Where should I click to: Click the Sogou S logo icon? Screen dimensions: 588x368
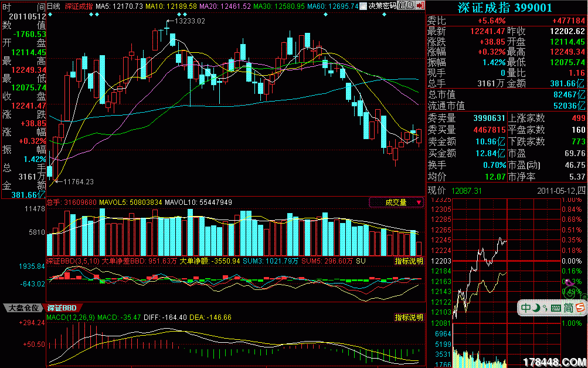[x=579, y=308]
